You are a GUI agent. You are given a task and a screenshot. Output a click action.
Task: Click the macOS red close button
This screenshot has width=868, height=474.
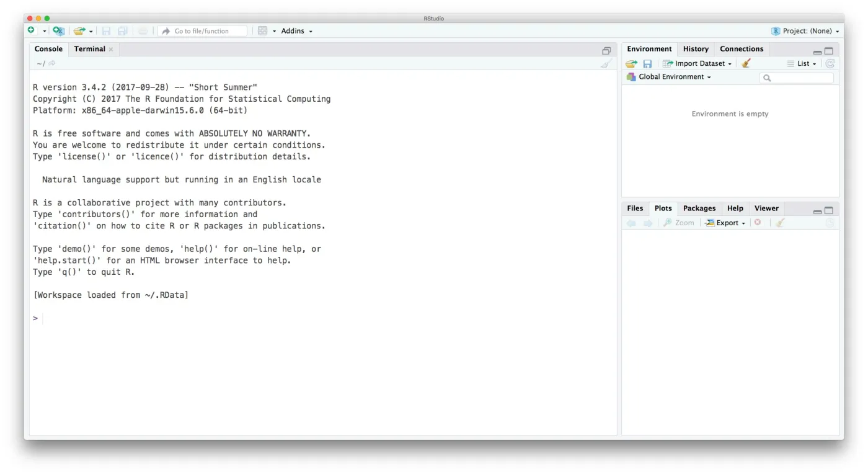pyautogui.click(x=30, y=19)
